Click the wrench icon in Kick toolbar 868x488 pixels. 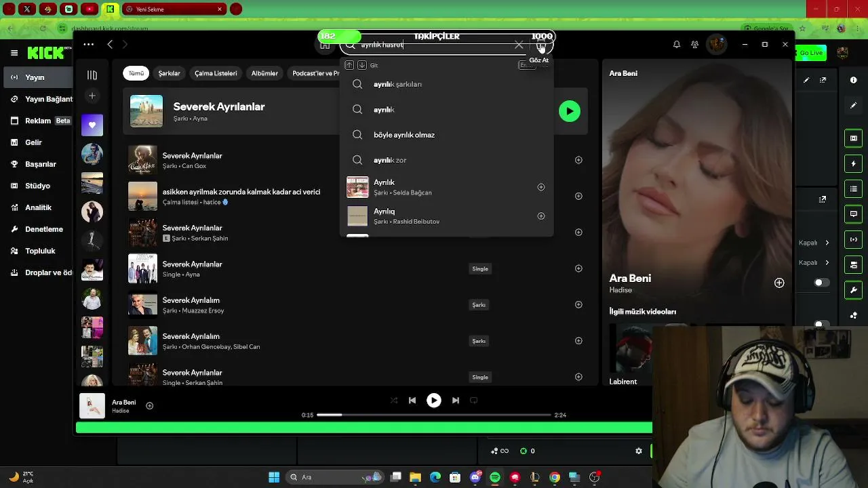(x=853, y=290)
